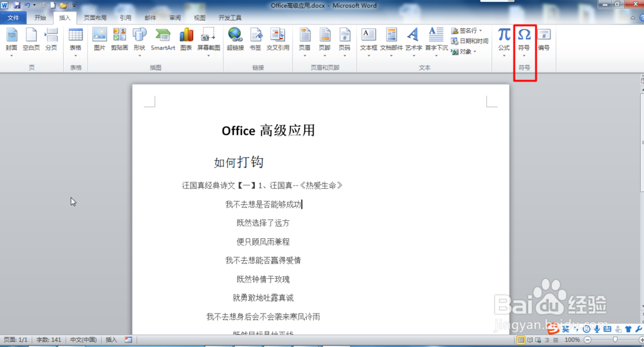Insert a Signature Line (签名行)
The height and width of the screenshot is (347, 644).
(464, 31)
